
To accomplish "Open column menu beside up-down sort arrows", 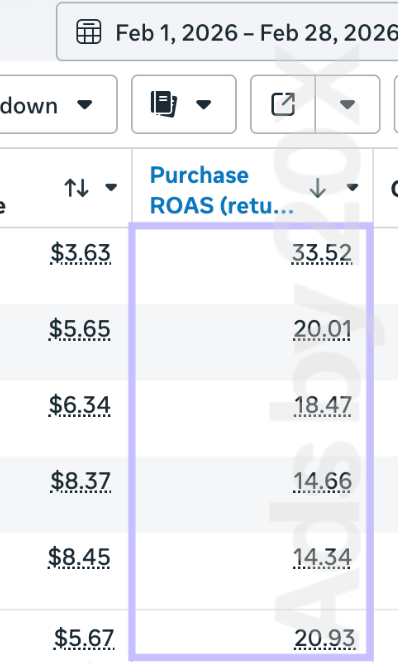I will point(111,187).
